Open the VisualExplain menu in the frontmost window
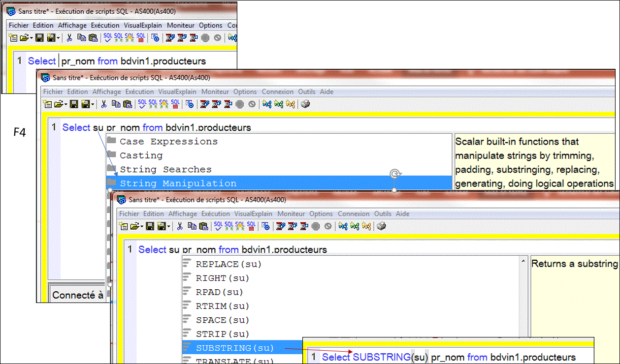 click(253, 214)
